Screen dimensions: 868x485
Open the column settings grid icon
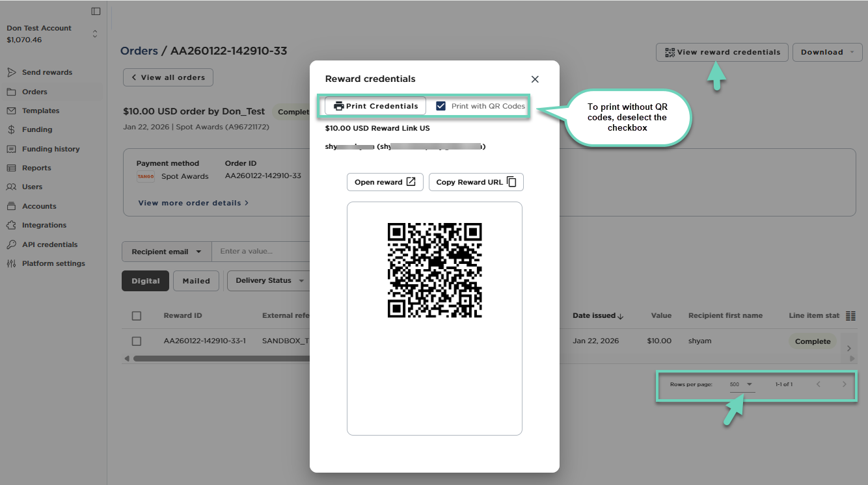point(850,316)
